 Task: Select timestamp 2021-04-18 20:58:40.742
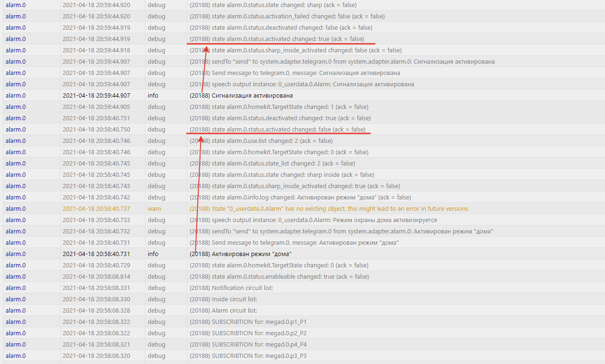coord(96,197)
